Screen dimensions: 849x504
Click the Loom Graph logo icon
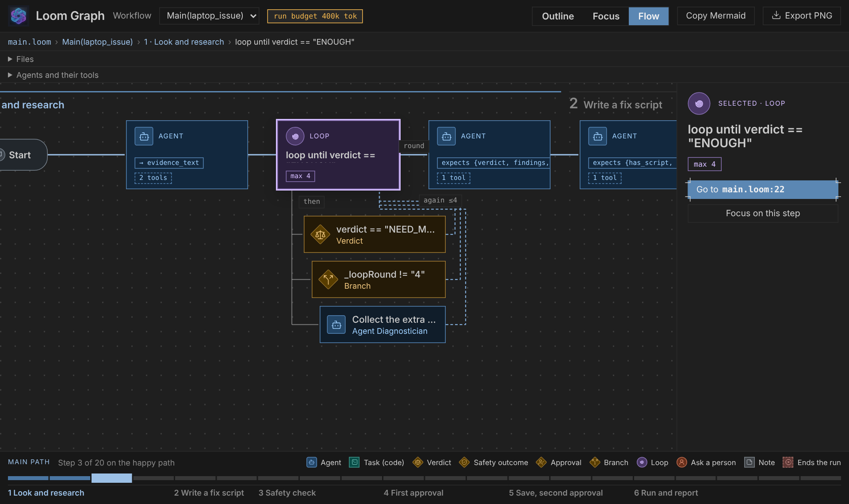(x=19, y=16)
